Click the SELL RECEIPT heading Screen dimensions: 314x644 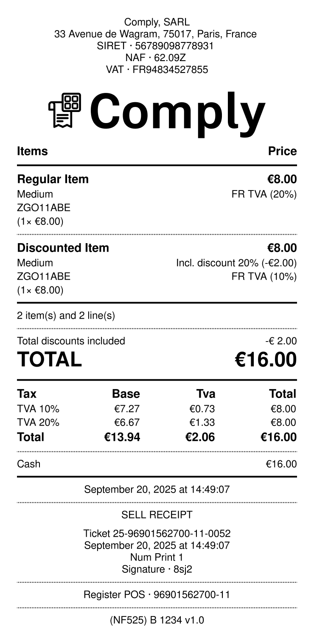click(x=157, y=515)
